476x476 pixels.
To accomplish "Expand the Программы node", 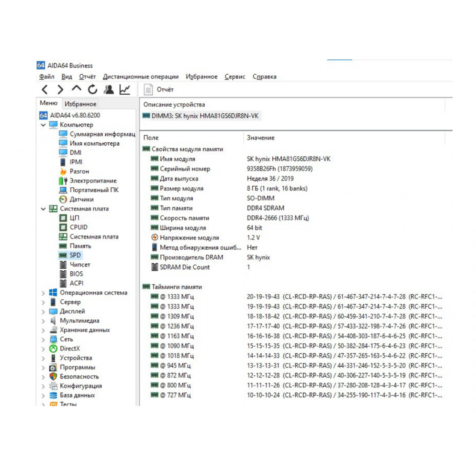I will [x=43, y=367].
